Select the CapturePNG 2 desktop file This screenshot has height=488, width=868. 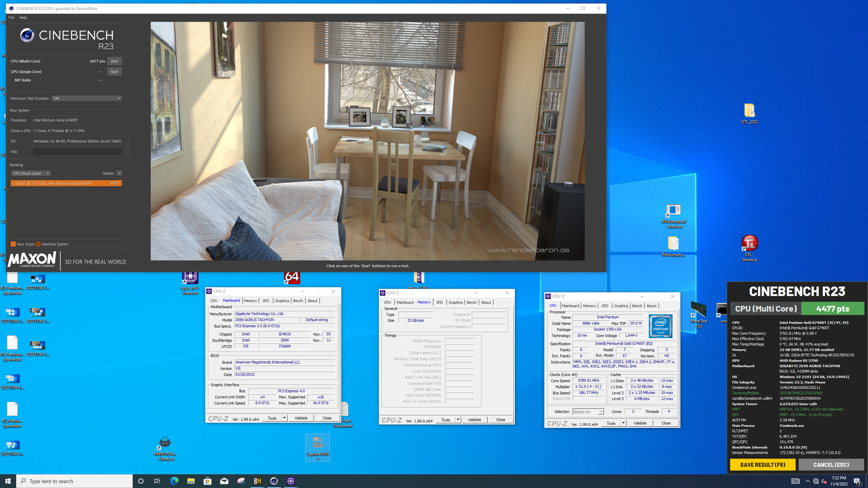[x=317, y=448]
